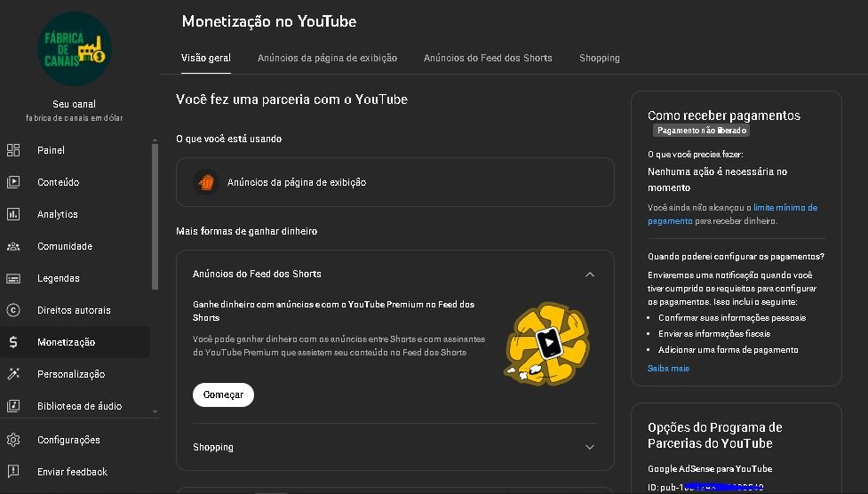Screen dimensions: 868x494
Task: Click the yellow Shorts feed illustration
Action: pyautogui.click(x=547, y=344)
